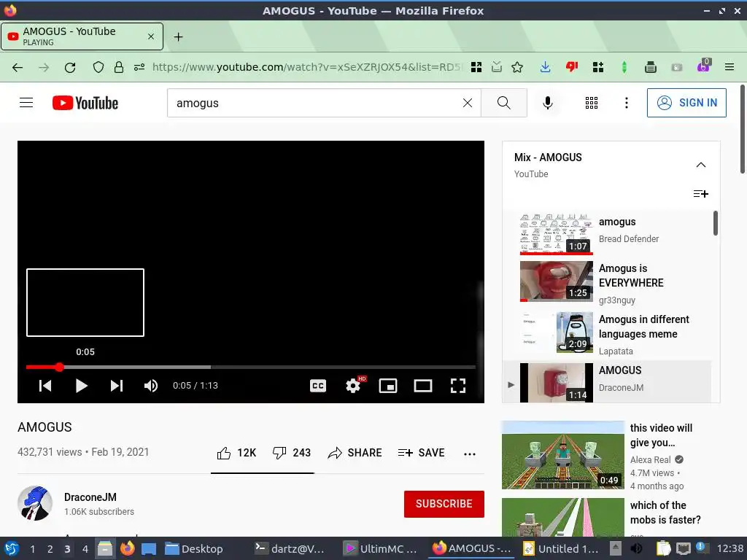This screenshot has height=560, width=747.
Task: Click the page vertical scrollbar
Action: (742, 129)
